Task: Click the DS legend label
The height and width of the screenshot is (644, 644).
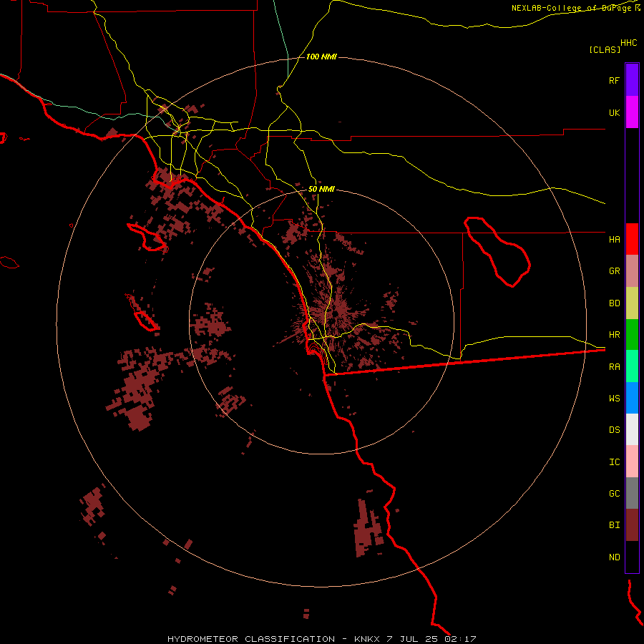Action: click(614, 430)
